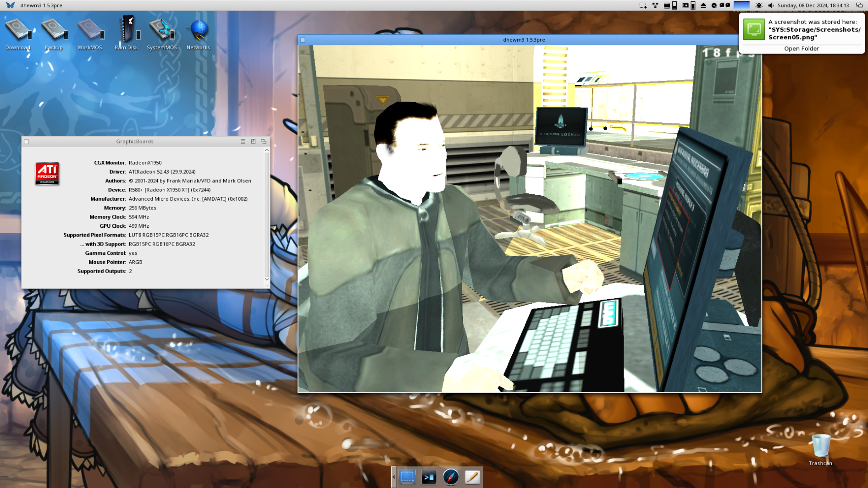Click the dhewm3 window close gadget
This screenshot has width=868, height=488.
pos(303,40)
